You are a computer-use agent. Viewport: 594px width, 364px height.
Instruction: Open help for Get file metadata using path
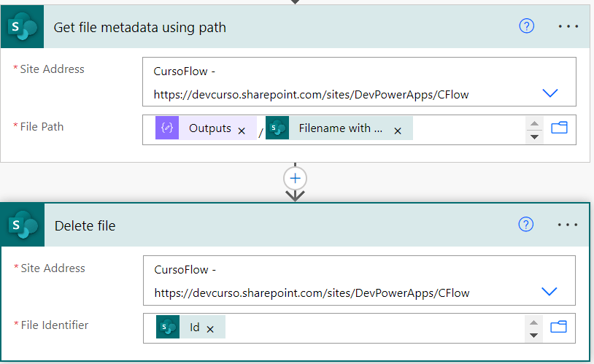tap(526, 26)
